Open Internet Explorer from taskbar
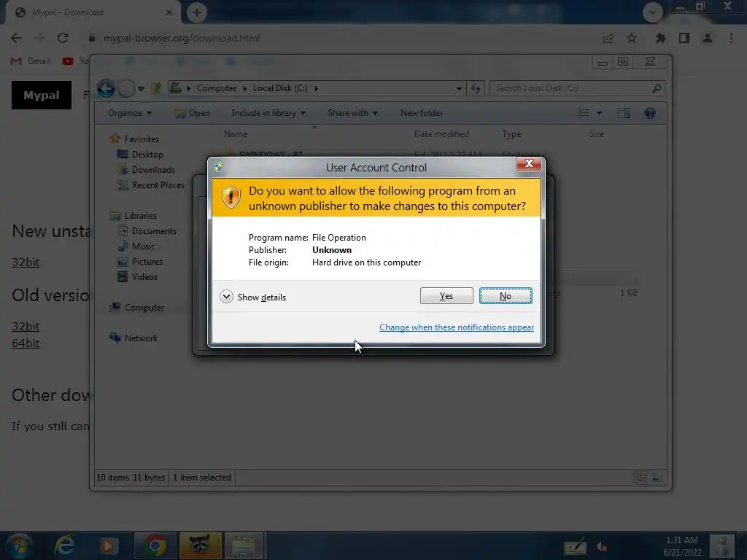This screenshot has width=747, height=560. point(64,545)
